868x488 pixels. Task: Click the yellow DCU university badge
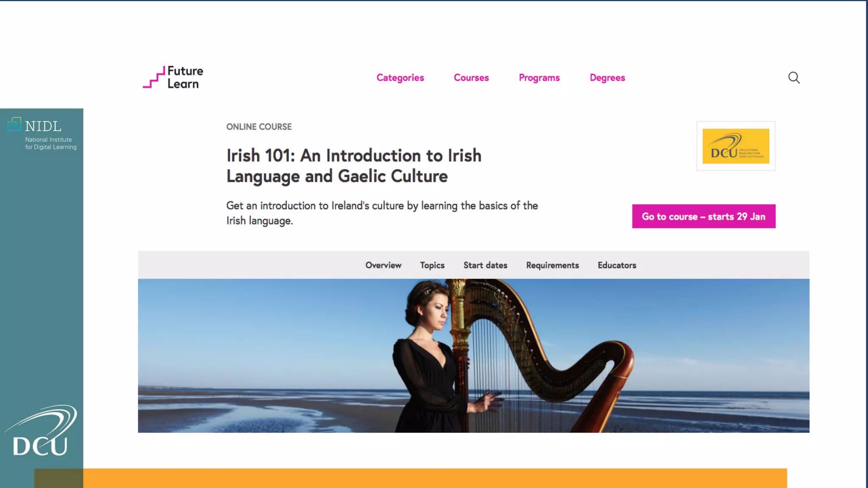click(736, 146)
